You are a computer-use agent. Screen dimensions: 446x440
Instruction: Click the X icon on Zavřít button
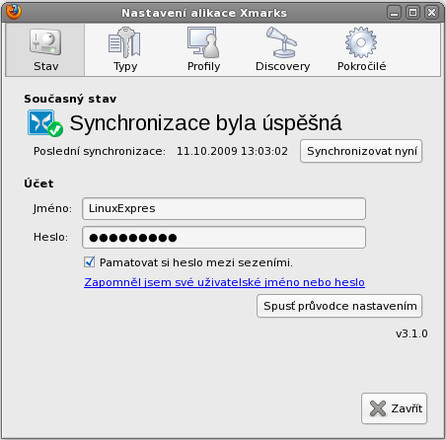click(378, 408)
